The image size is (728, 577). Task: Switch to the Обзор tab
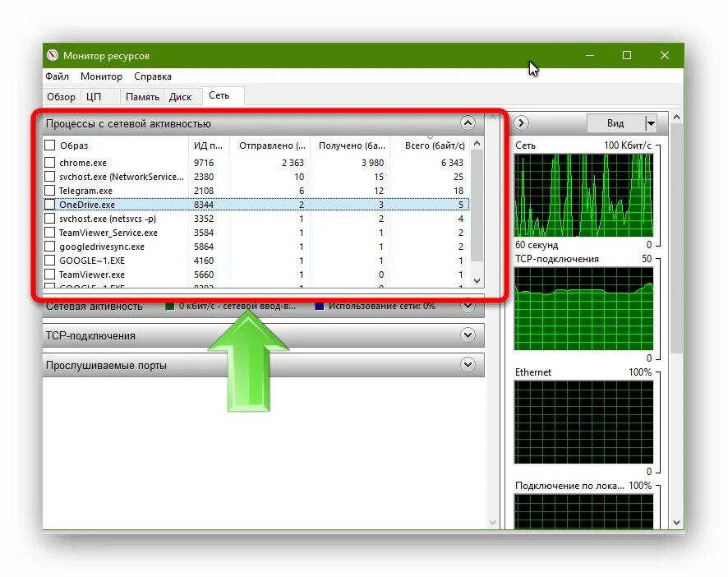(62, 97)
